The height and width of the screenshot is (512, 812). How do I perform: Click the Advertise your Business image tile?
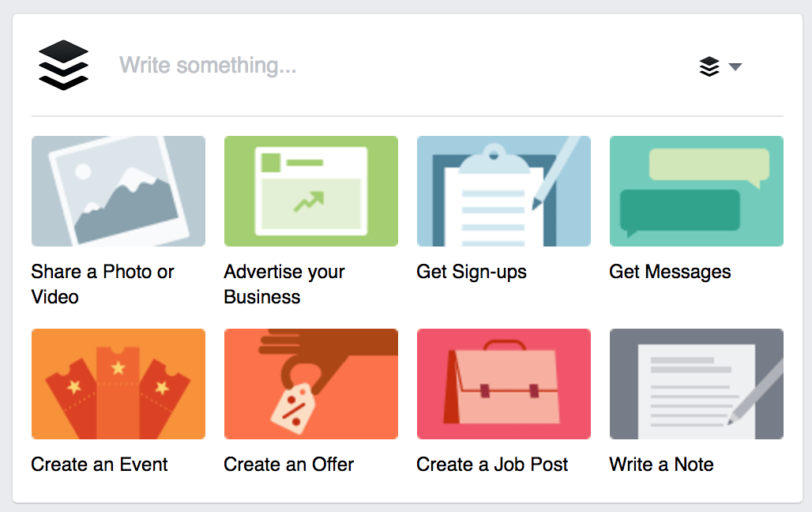[310, 190]
